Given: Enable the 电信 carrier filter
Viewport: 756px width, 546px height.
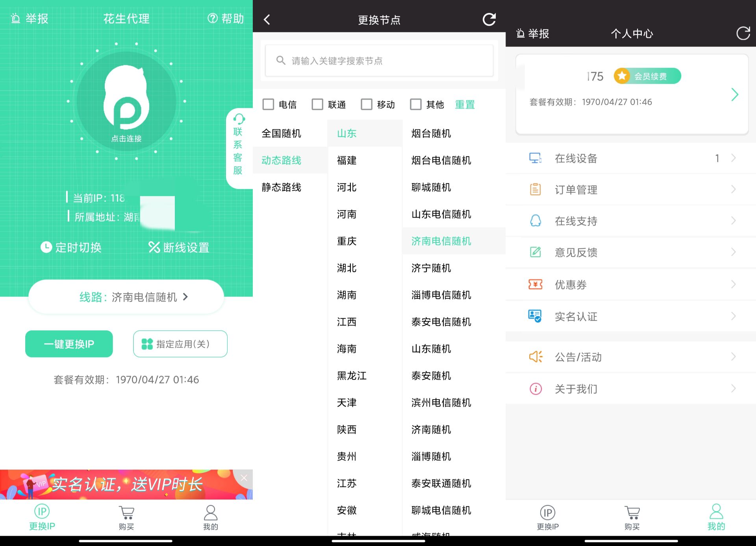Looking at the screenshot, I should click(x=268, y=104).
